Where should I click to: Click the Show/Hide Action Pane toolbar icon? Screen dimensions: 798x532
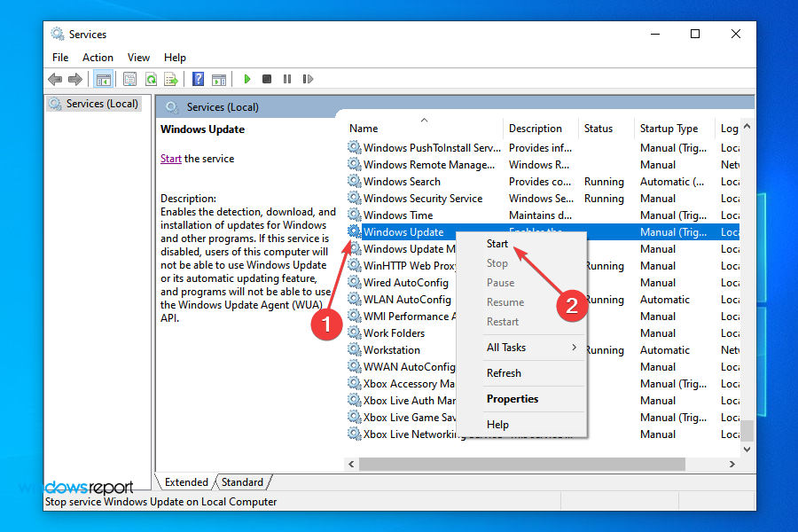pos(217,79)
